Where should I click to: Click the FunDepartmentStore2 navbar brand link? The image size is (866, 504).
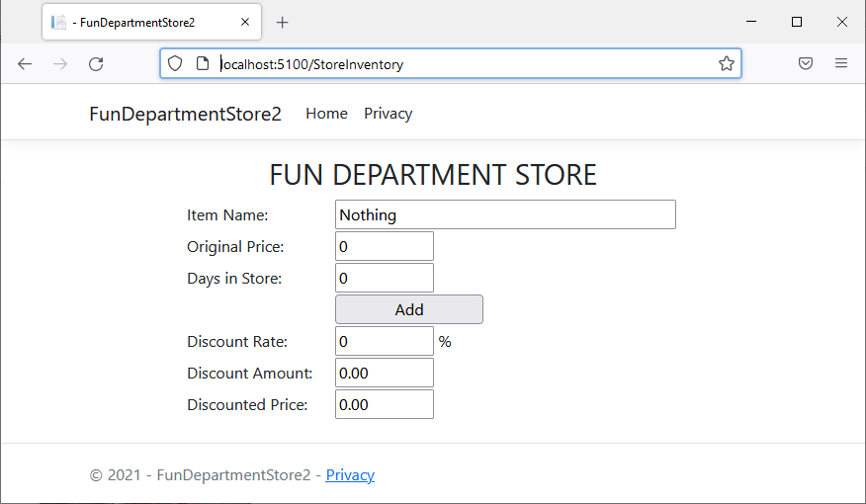[x=185, y=114]
